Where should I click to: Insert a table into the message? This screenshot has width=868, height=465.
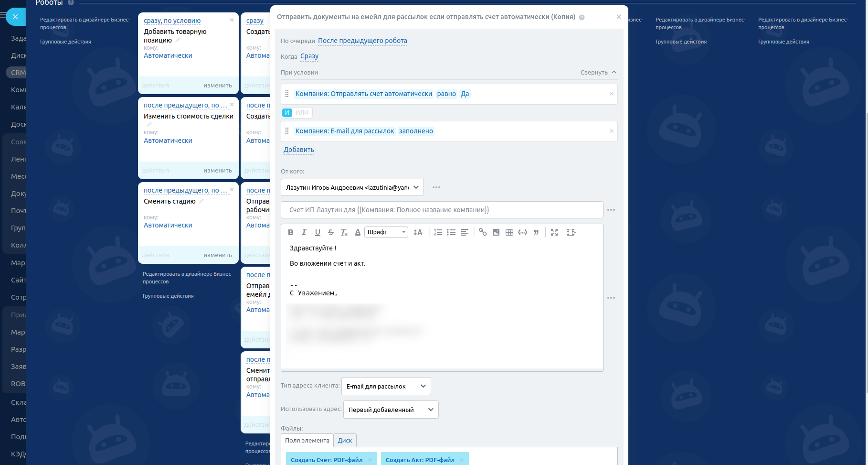pyautogui.click(x=509, y=232)
